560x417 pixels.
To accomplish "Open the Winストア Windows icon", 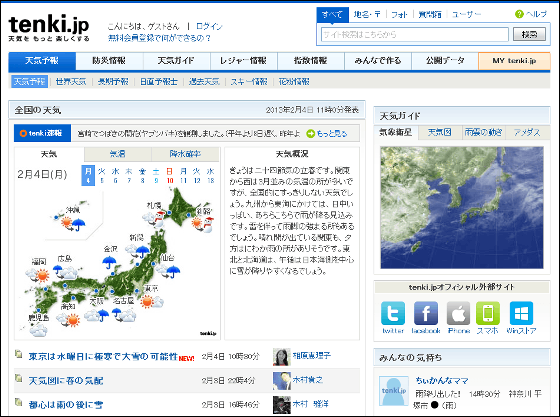I will (x=521, y=313).
